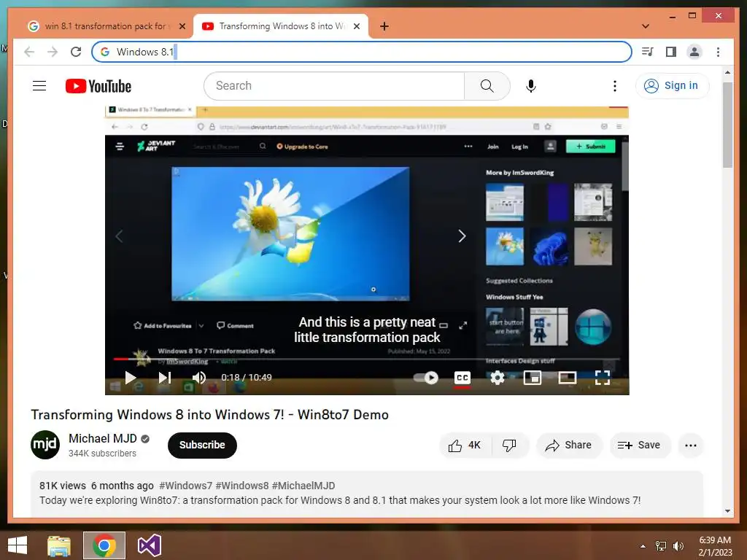Like the video (4K thumbs up)

click(465, 446)
